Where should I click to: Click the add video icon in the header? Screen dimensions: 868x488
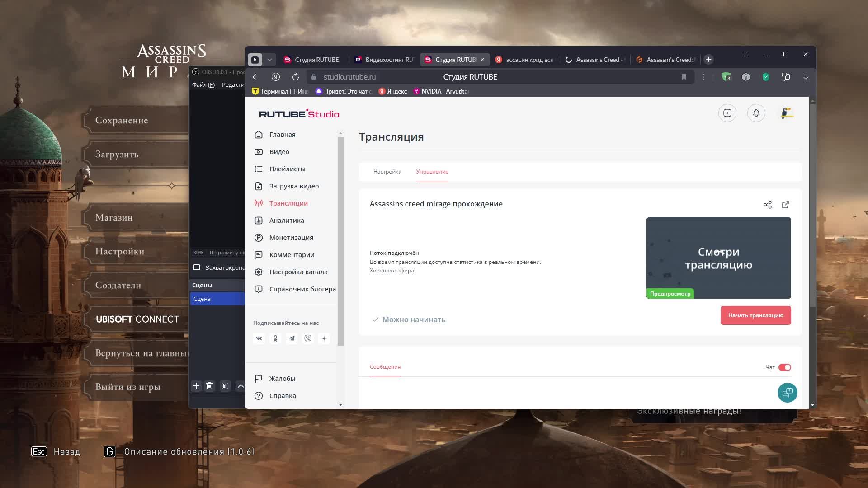727,113
